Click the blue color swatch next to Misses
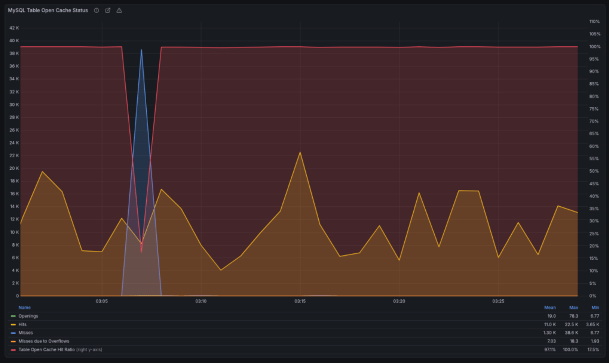The width and height of the screenshot is (609, 364). (x=13, y=333)
